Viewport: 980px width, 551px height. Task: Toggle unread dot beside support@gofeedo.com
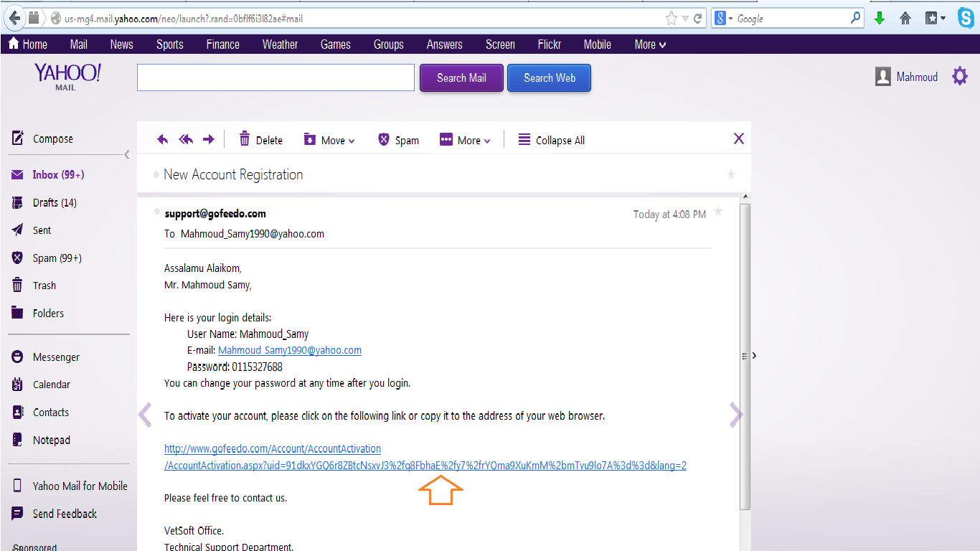[x=157, y=211]
